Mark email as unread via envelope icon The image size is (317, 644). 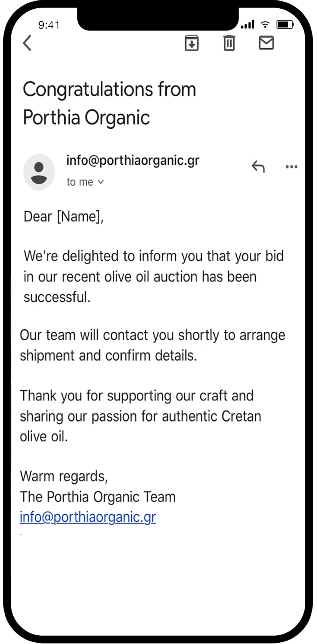pos(266,43)
